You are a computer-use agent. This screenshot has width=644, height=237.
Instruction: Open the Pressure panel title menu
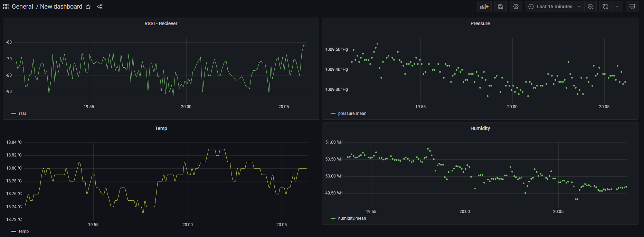pyautogui.click(x=480, y=23)
